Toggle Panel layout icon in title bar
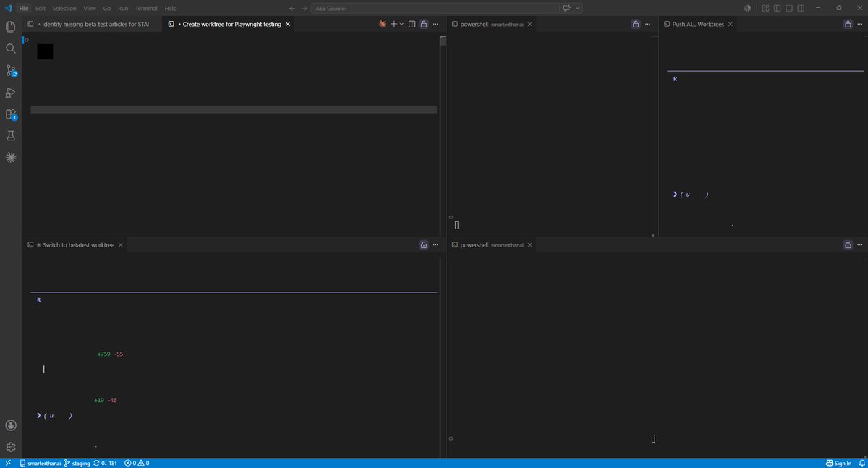 pos(788,8)
